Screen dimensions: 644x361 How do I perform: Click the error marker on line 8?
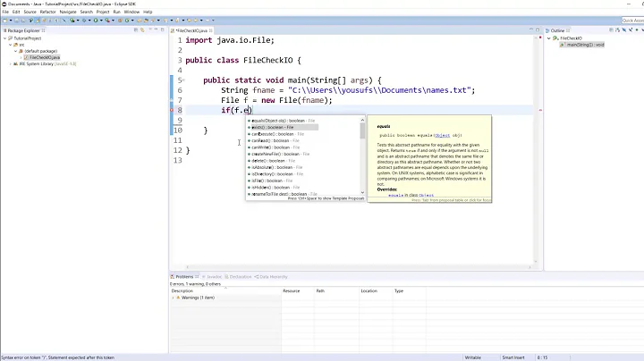coord(172,110)
